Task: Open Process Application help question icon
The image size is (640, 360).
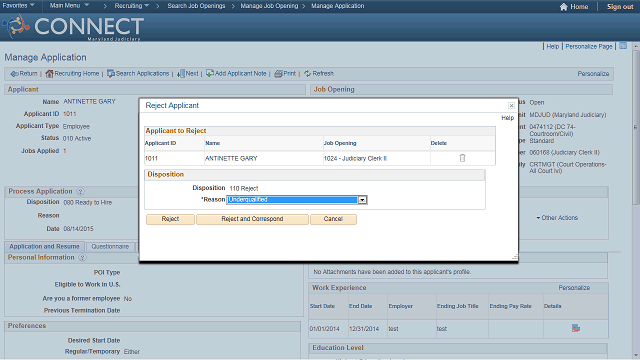Action: (x=80, y=191)
